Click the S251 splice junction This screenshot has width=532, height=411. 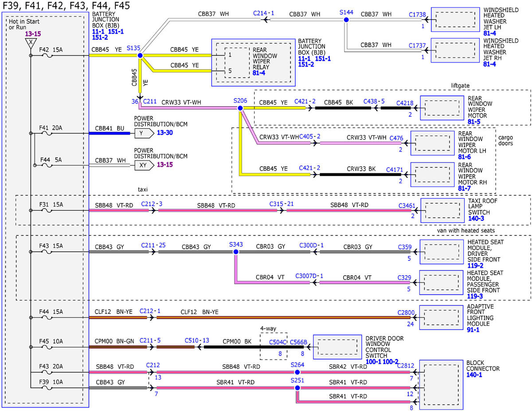297,388
